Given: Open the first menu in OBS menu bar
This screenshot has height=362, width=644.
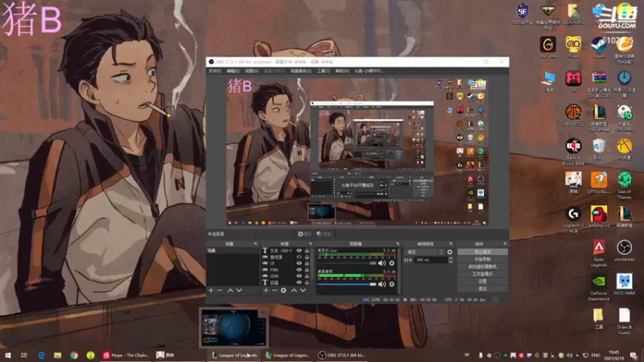Looking at the screenshot, I should [214, 71].
